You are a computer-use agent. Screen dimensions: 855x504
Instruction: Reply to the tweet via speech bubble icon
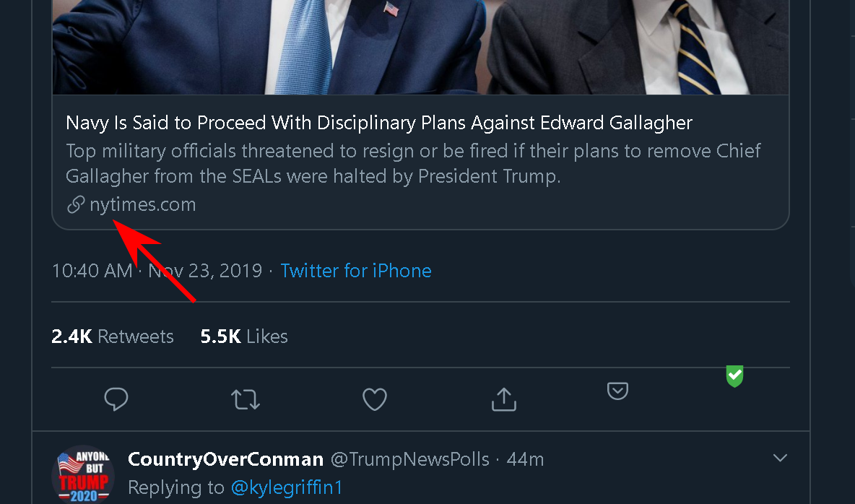coord(116,399)
